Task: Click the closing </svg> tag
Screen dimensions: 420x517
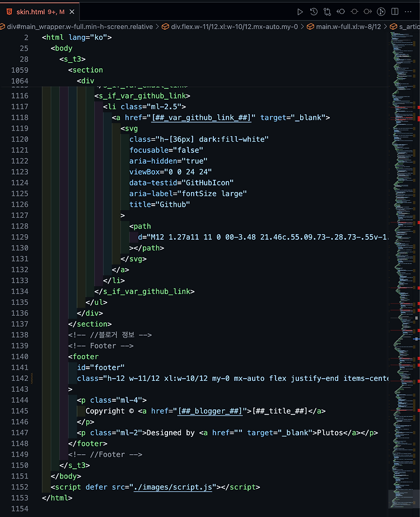Action: [x=133, y=259]
